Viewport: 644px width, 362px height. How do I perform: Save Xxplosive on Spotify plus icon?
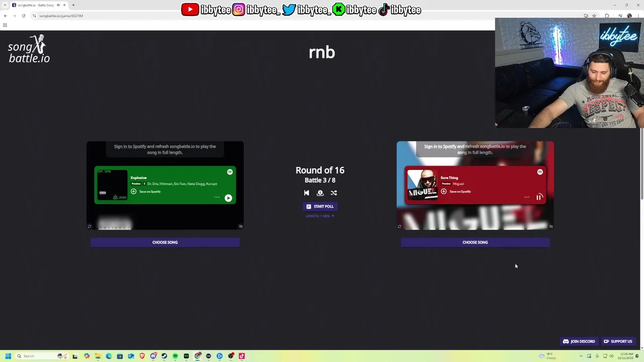click(133, 192)
